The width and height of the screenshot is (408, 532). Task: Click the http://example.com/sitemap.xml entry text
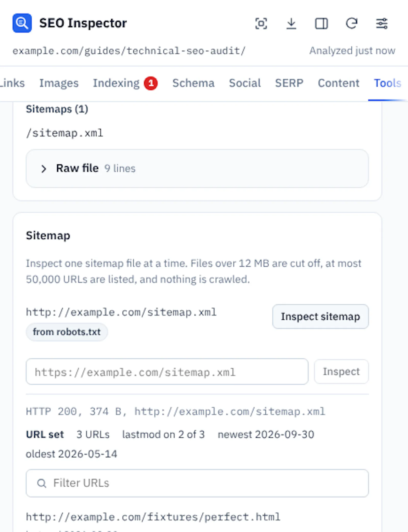[121, 312]
